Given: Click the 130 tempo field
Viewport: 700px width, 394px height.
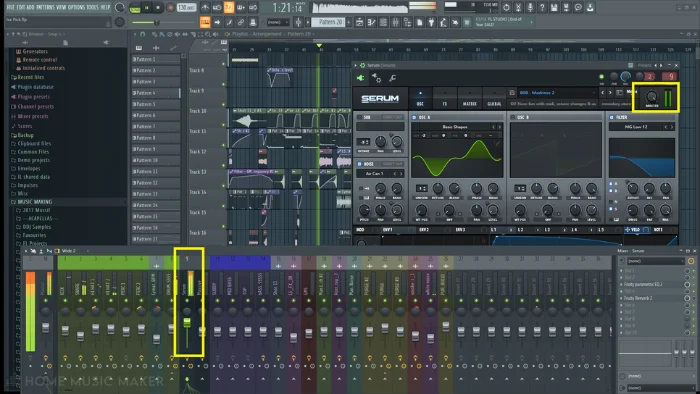Looking at the screenshot, I should 186,8.
